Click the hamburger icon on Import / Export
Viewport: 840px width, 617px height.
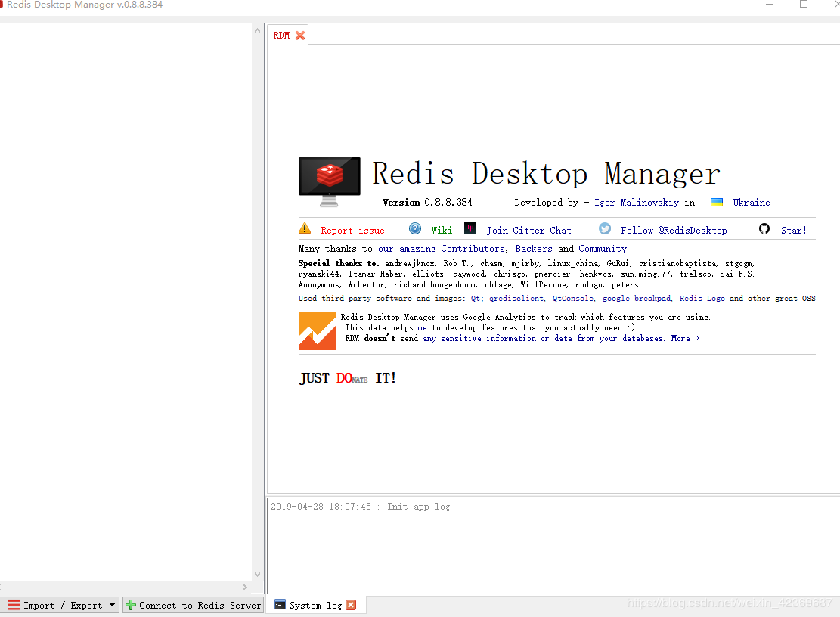[15, 605]
